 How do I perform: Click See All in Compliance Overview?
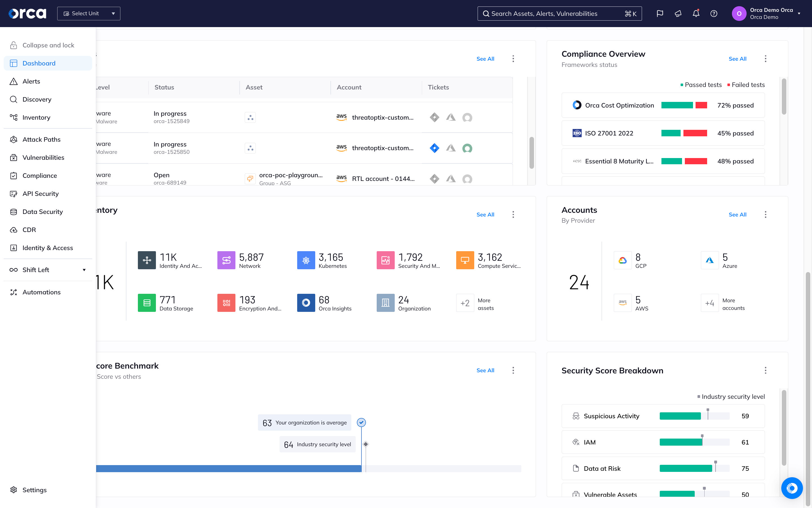pos(738,59)
